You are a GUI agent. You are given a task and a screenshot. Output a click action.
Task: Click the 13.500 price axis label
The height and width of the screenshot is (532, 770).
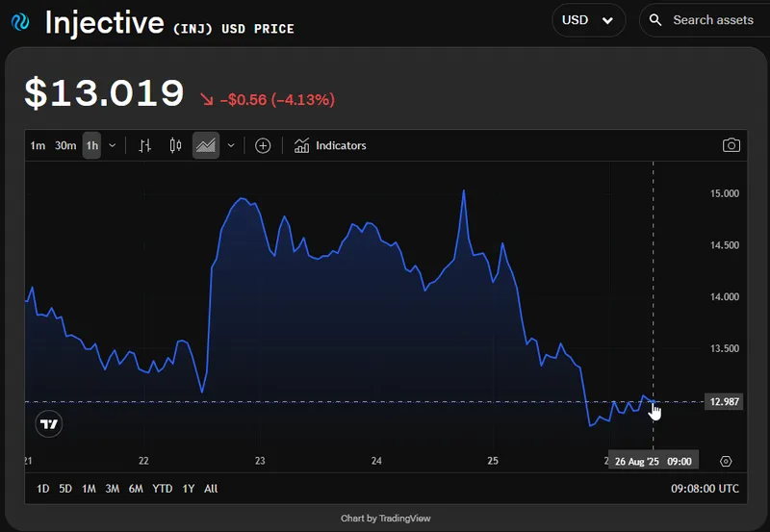tap(725, 348)
